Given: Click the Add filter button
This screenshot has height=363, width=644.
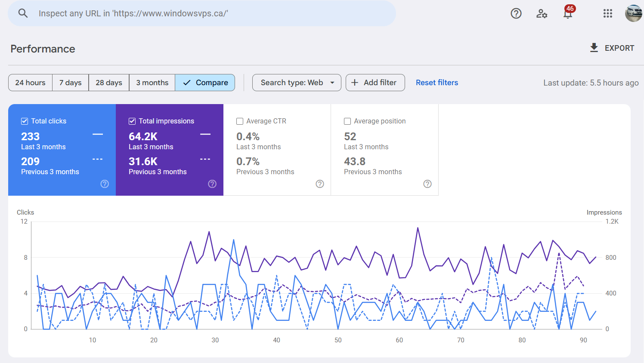Looking at the screenshot, I should (x=375, y=83).
